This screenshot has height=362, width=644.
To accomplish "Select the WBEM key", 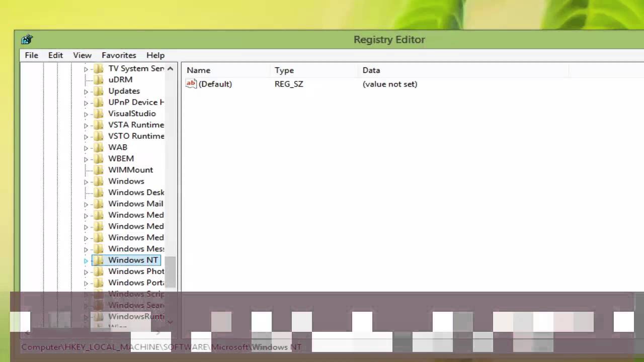I will (121, 158).
